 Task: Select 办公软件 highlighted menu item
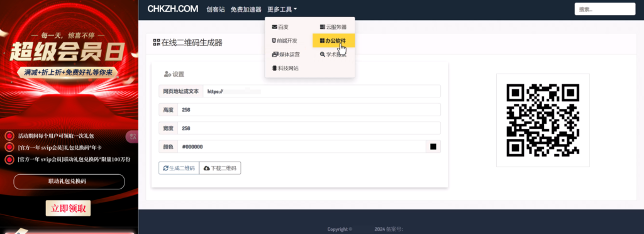333,41
